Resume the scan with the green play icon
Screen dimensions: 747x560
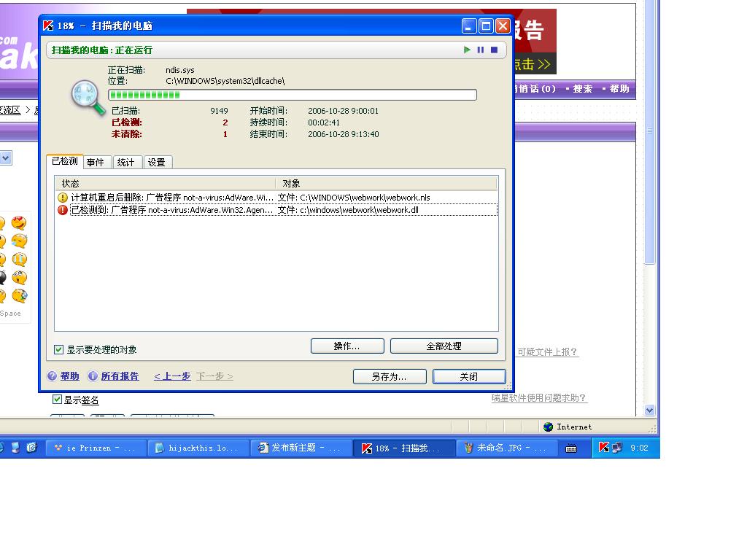coord(467,50)
